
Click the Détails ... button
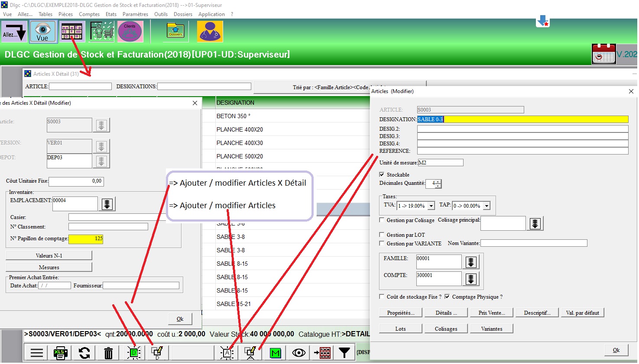click(446, 312)
